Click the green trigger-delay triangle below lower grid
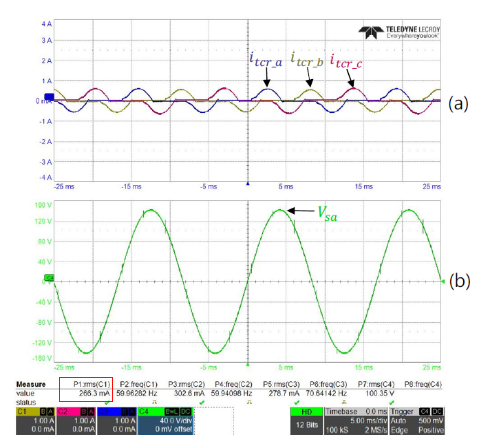479x448 pixels. point(247,365)
